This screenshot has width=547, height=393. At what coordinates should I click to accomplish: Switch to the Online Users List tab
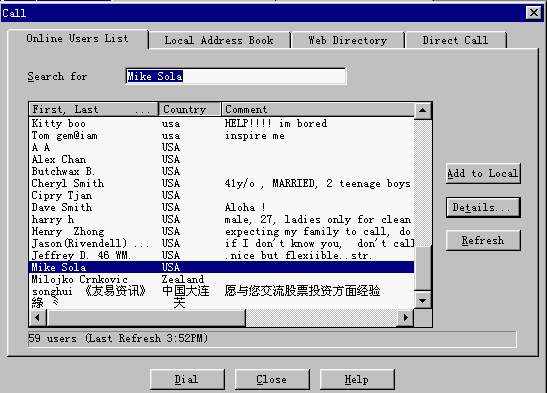(x=77, y=39)
